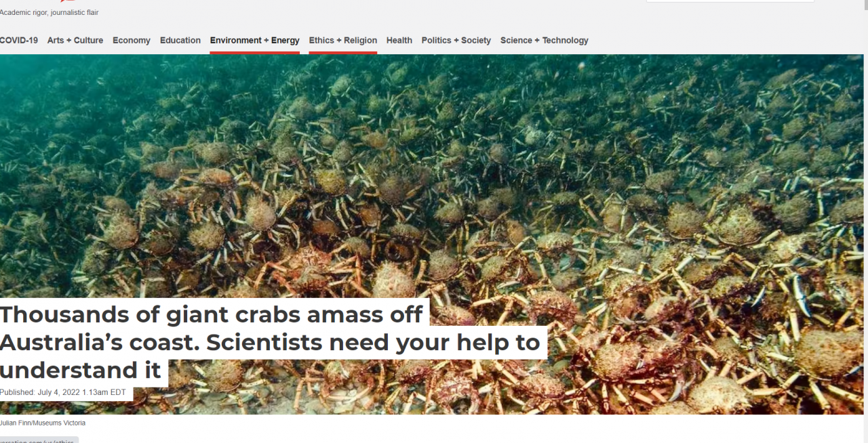Click the red site logo at the top
This screenshot has height=443, width=868.
tap(66, 1)
